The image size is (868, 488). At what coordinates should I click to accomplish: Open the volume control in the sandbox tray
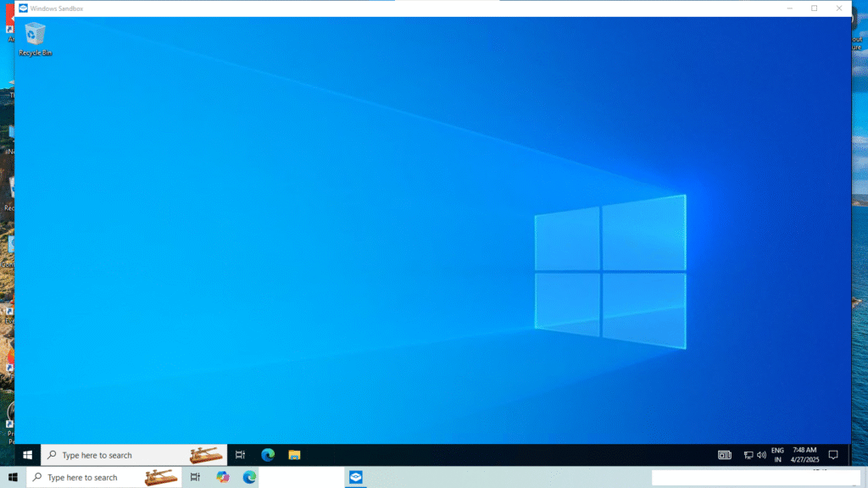click(x=762, y=455)
